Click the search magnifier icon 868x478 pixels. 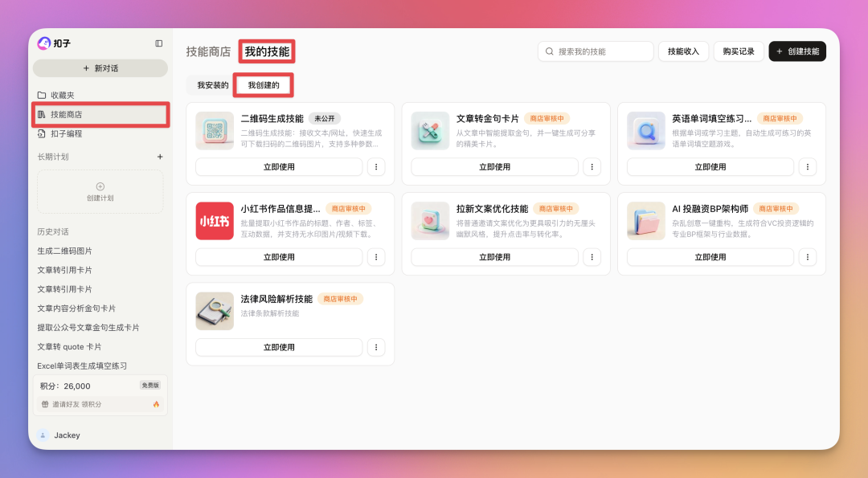pos(549,51)
